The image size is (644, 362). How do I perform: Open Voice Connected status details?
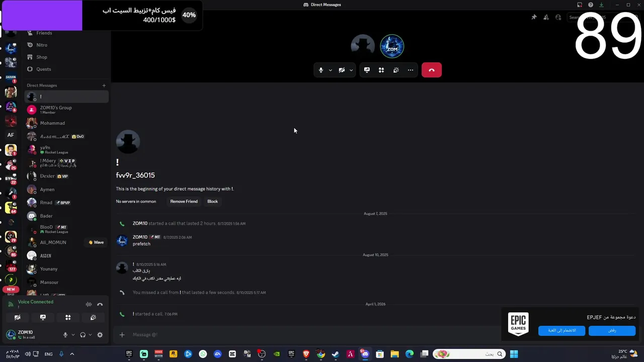click(36, 302)
